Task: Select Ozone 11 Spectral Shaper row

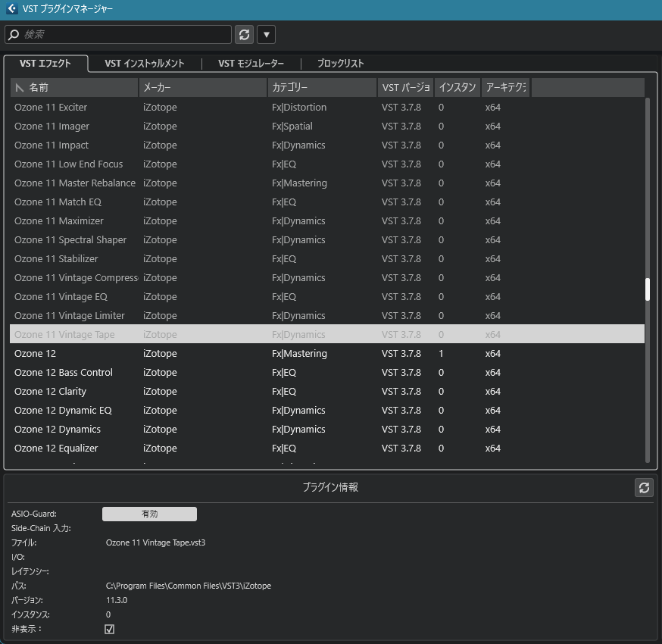Action: click(327, 240)
